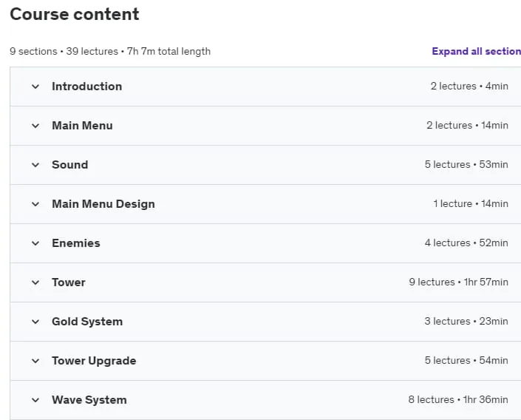This screenshot has height=420, width=521.
Task: Expand the Gold System chevron
Action: coord(35,322)
